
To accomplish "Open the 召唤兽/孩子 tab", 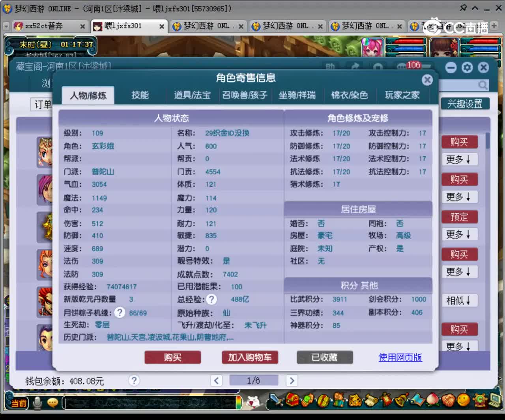I will [x=245, y=95].
